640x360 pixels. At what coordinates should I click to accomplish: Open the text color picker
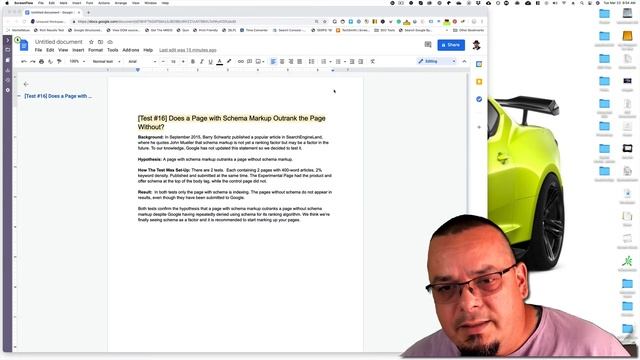tap(220, 61)
